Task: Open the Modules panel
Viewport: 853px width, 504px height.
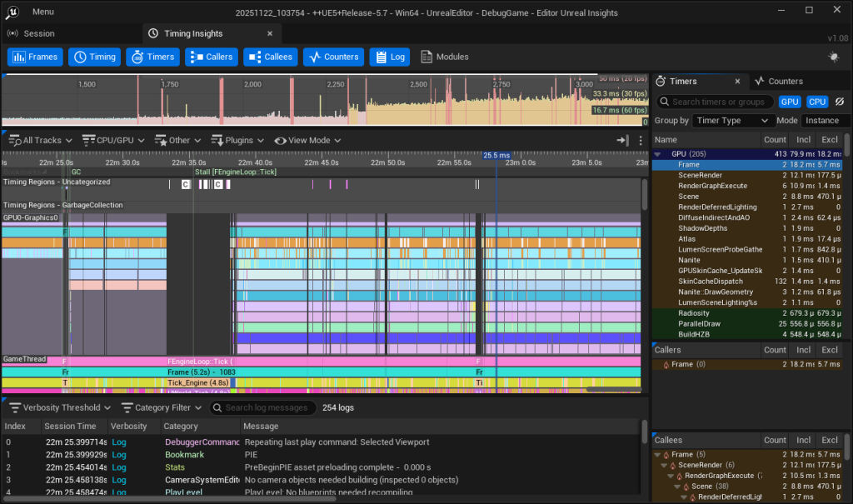Action: (445, 57)
